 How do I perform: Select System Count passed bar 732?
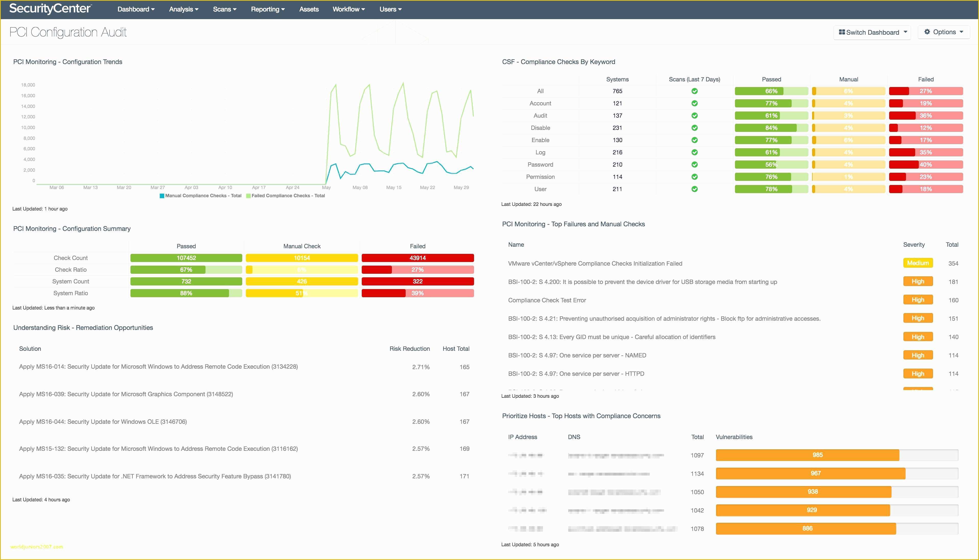coord(186,282)
